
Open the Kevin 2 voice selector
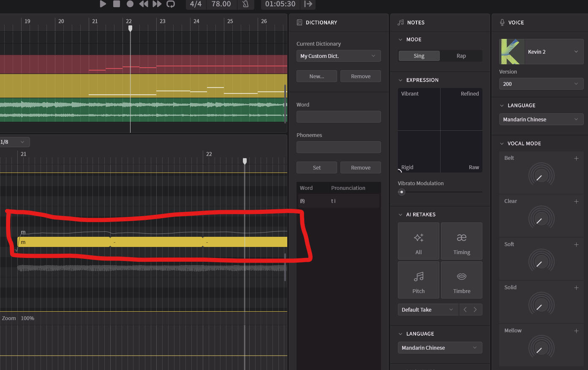542,52
